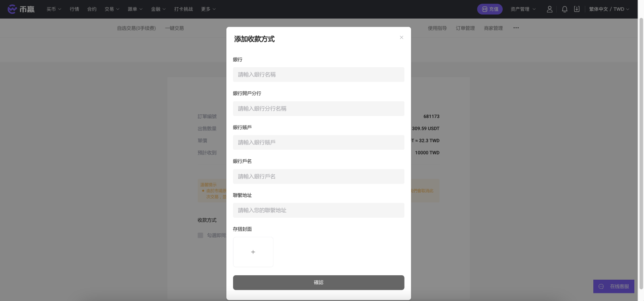644x301 pixels.
Task: Focus the 銀行賬戶 input field
Action: [319, 142]
